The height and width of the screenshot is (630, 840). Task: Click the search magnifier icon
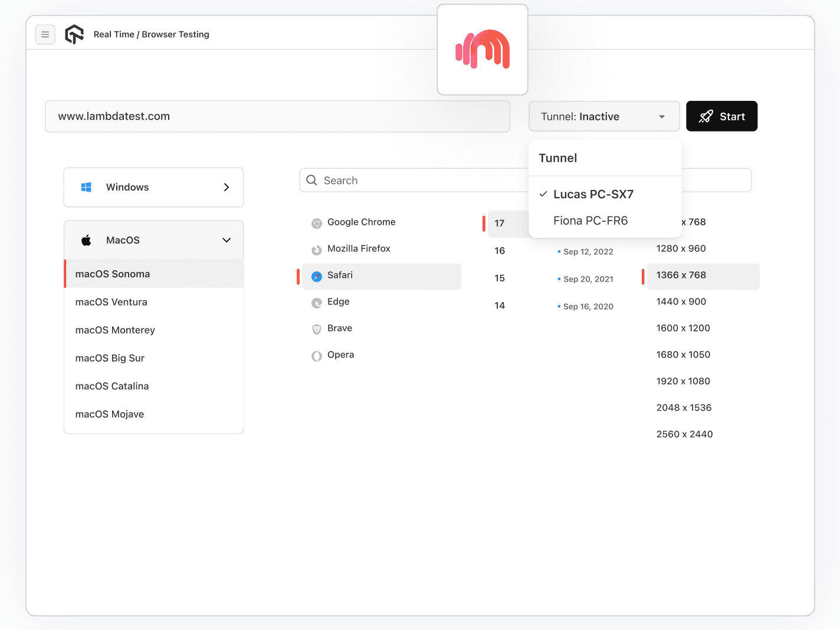pos(311,180)
